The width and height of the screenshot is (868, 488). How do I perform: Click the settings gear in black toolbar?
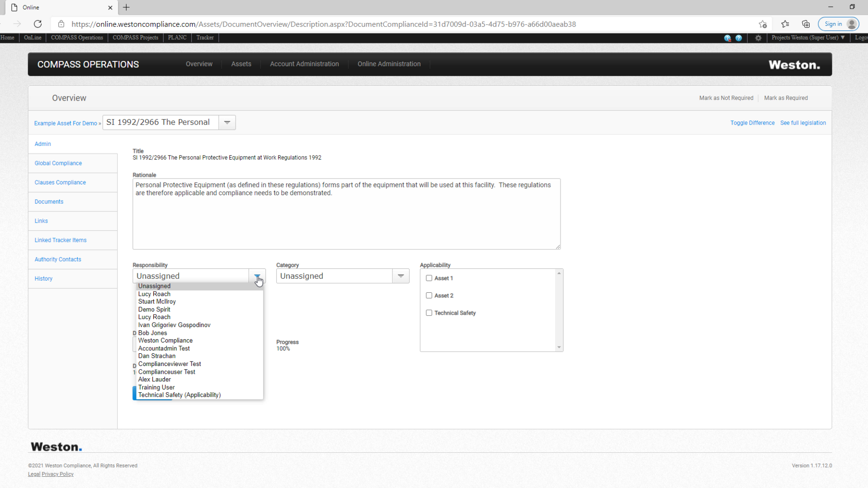coord(758,38)
